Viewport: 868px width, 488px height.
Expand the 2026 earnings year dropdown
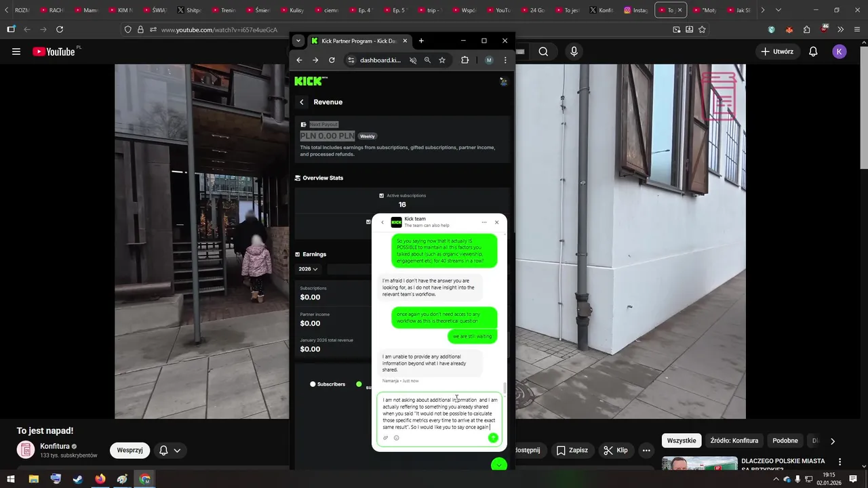point(308,269)
